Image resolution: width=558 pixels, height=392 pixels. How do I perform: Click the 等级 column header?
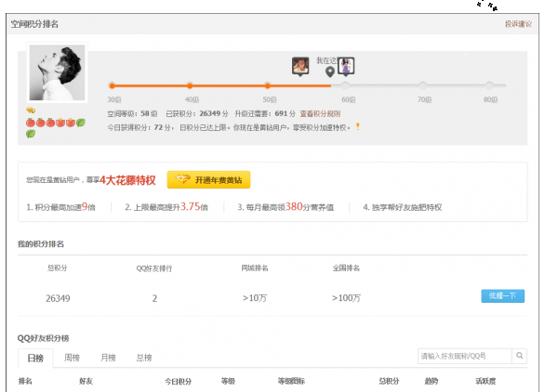click(x=228, y=381)
